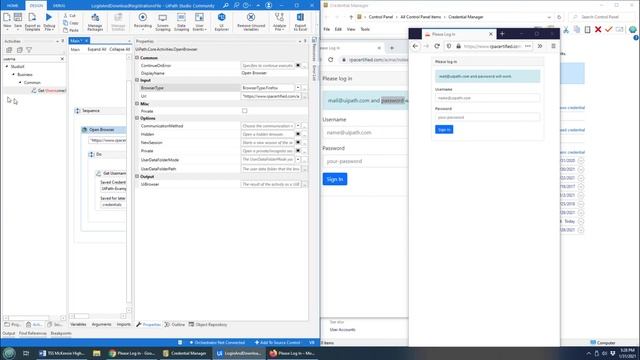Switch to Outline panel tab
This screenshot has height=360, width=640.
click(x=175, y=324)
